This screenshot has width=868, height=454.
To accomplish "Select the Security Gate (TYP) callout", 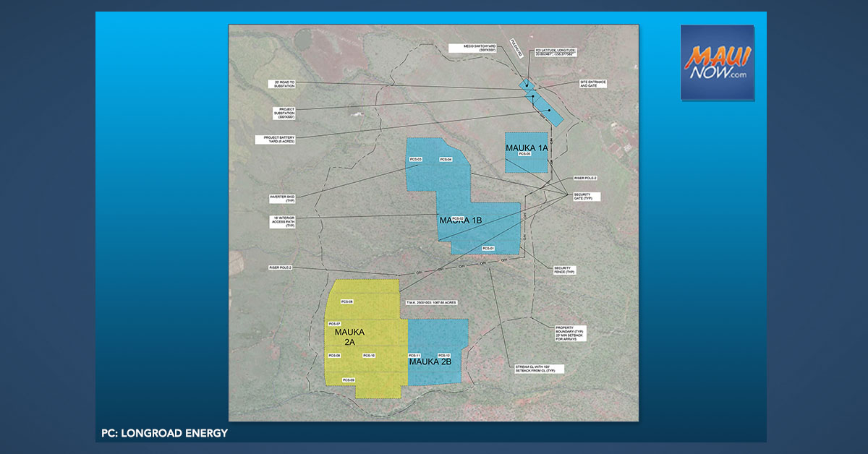I will pos(588,196).
